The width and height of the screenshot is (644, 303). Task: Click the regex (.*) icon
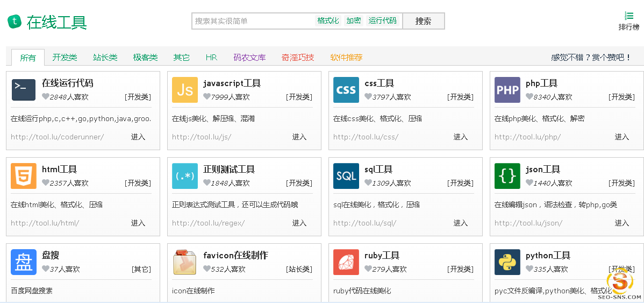(185, 176)
